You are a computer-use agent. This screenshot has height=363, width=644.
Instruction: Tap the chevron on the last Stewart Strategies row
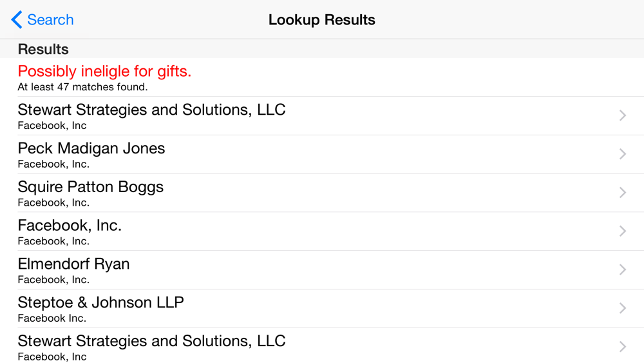click(622, 347)
